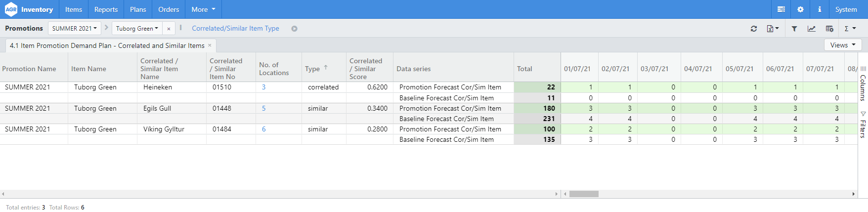The height and width of the screenshot is (212, 868).
Task: Click the info icon in top bar
Action: 819,9
